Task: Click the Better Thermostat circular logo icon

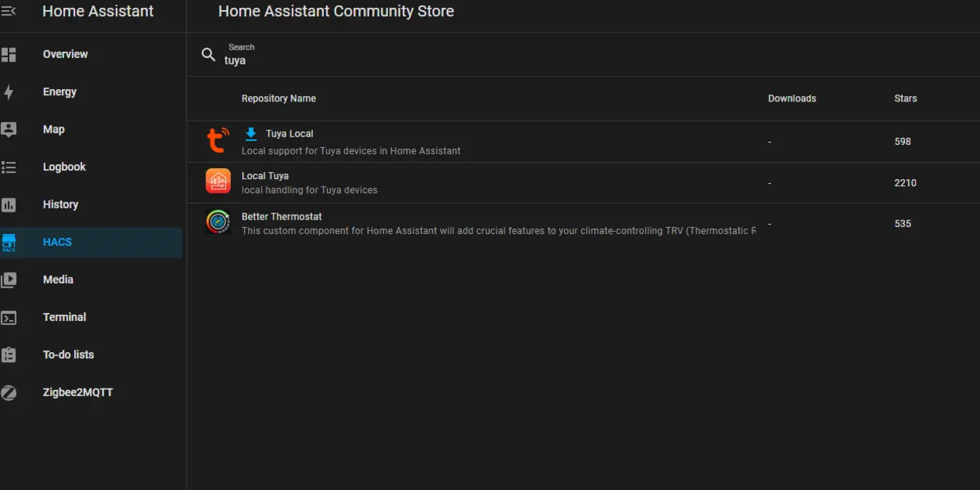Action: (x=218, y=222)
